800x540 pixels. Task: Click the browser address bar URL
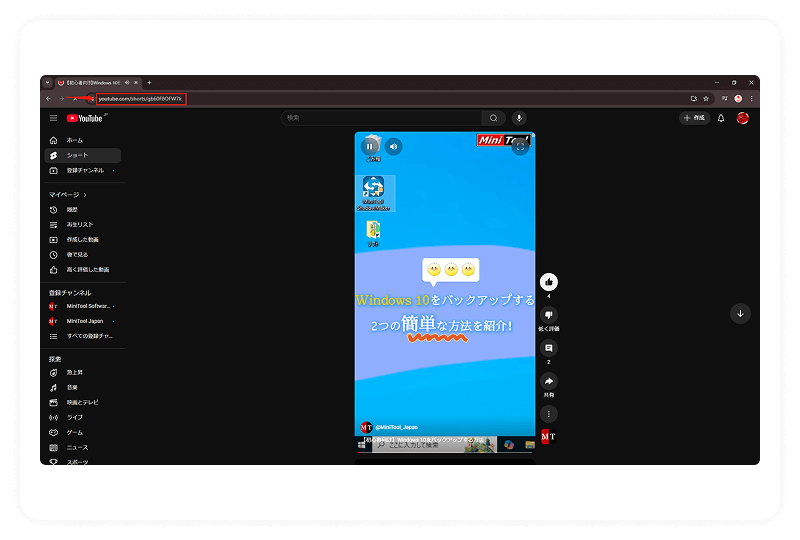[141, 99]
